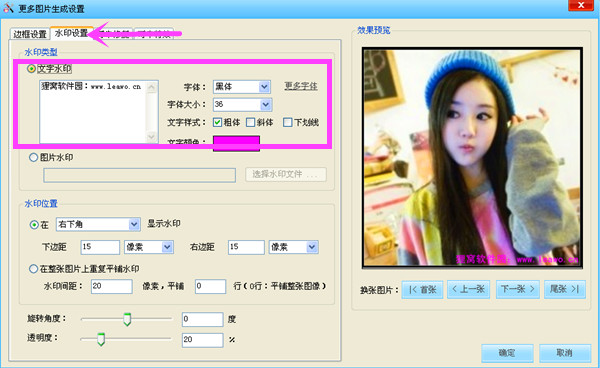Click the 选择水印文件 button
The image size is (600, 368).
pos(286,174)
